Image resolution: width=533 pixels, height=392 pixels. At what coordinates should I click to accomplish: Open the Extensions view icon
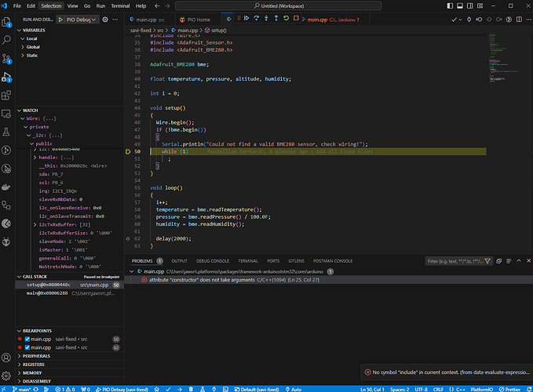pos(6,96)
